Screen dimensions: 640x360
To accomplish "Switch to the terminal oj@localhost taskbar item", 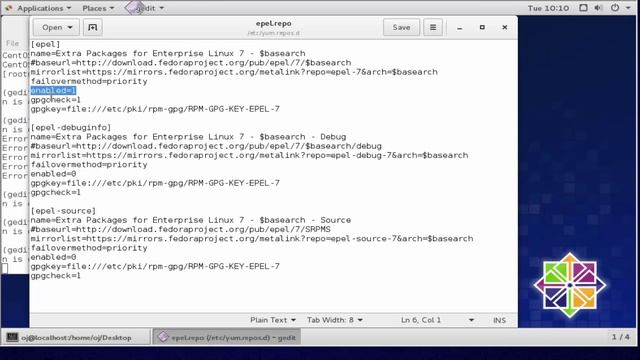I will point(76,338).
